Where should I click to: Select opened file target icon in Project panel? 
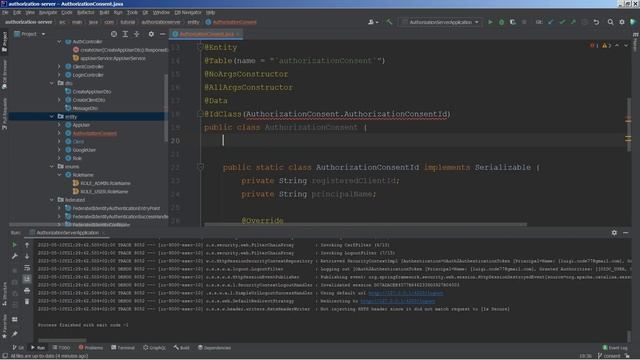pos(114,34)
